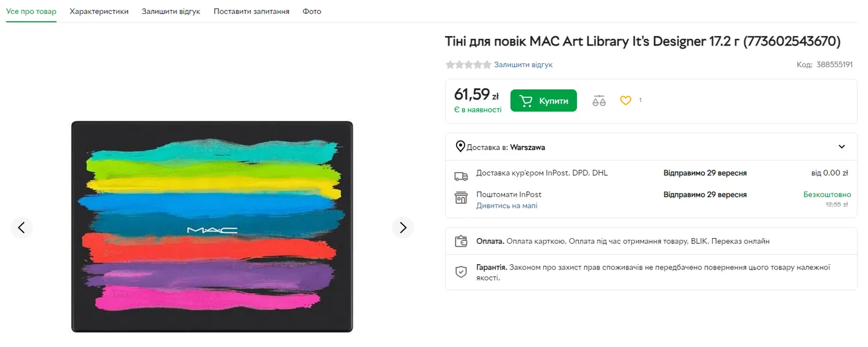The width and height of the screenshot is (868, 347).
Task: Click the compare scales icon
Action: point(599,101)
